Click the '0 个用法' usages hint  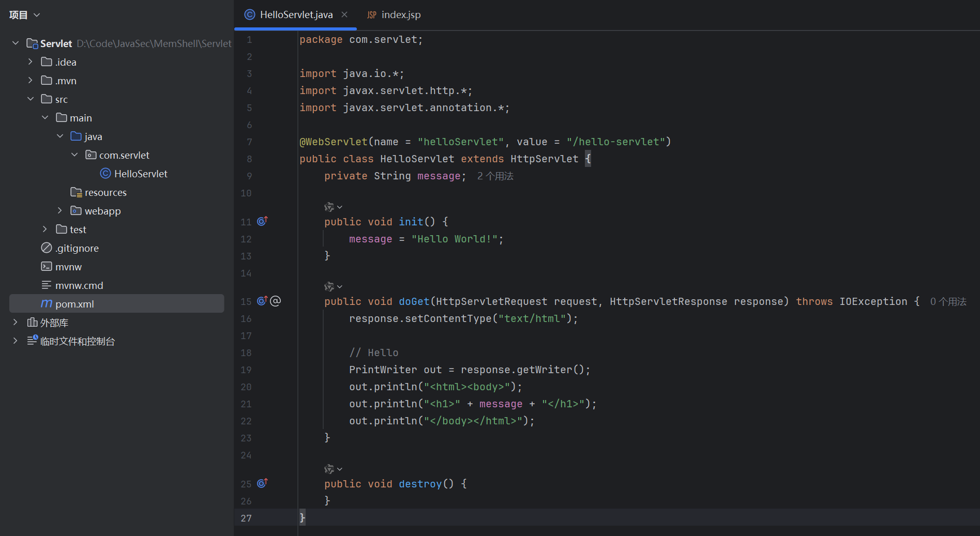(x=948, y=302)
